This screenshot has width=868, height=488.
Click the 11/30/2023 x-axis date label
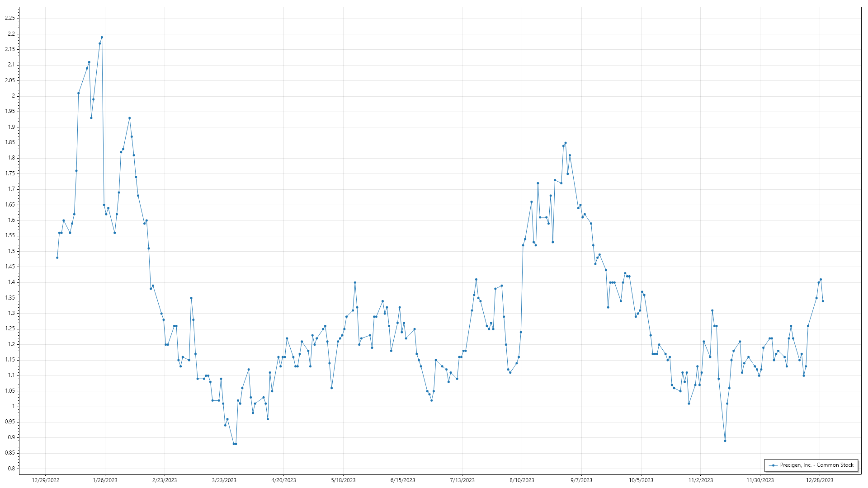760,480
